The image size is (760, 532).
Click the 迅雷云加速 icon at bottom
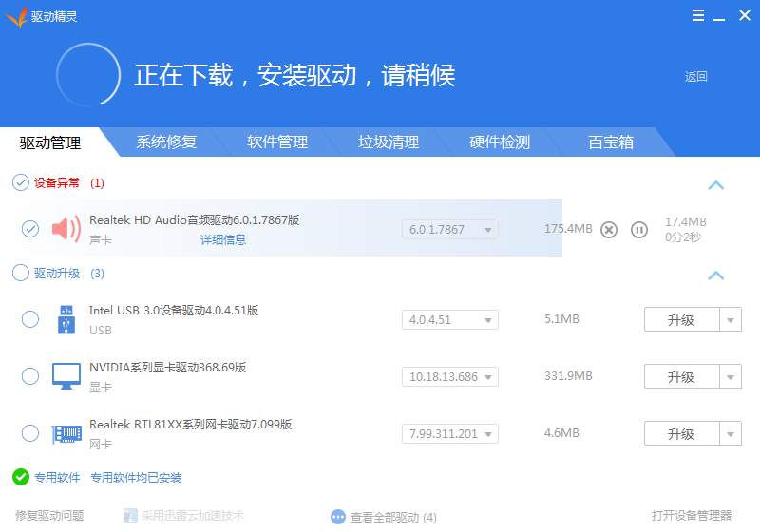pos(130,515)
